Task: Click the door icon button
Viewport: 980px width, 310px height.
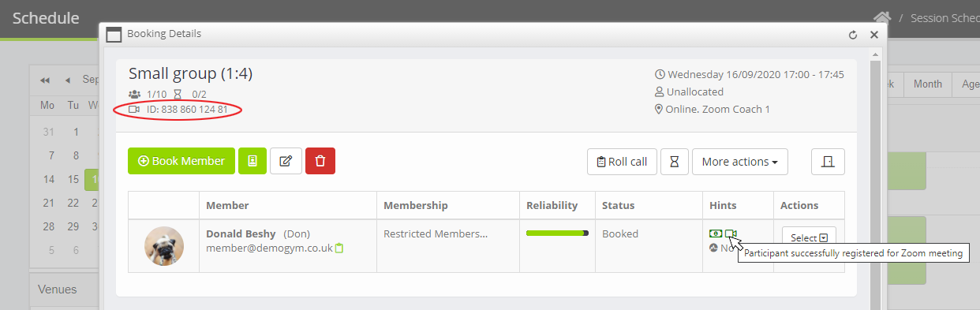Action: click(x=828, y=162)
